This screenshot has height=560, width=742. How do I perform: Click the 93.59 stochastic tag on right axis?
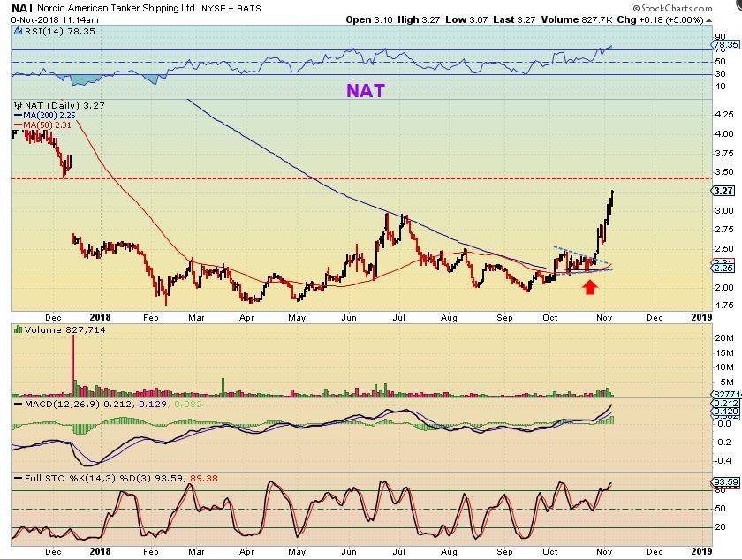tap(725, 482)
